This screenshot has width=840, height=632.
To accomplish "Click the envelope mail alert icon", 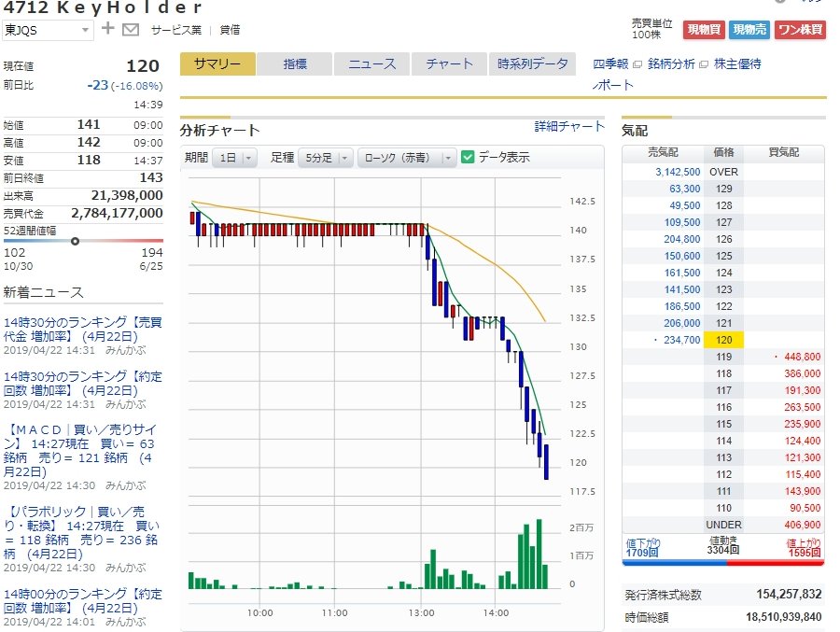I will click(130, 30).
